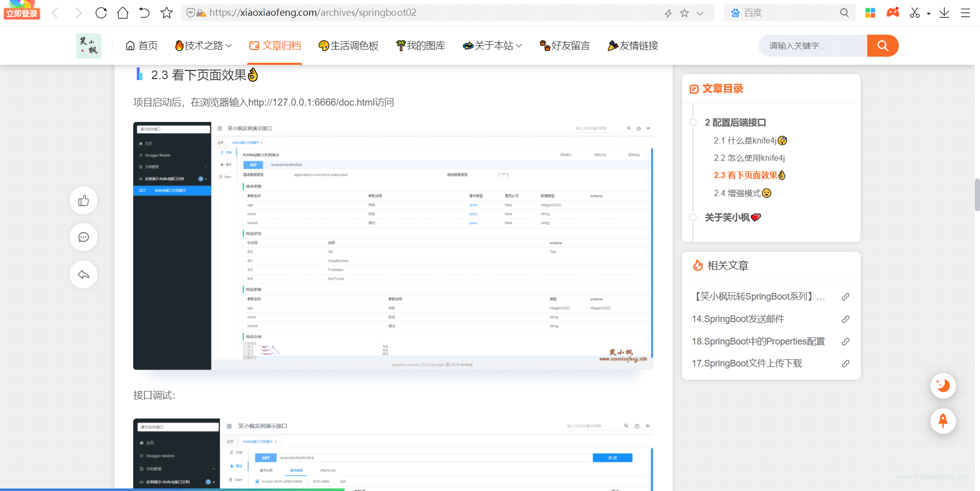Click link icon beside 17.SpringBoot文件上传下载
The width and height of the screenshot is (980, 491).
click(846, 363)
